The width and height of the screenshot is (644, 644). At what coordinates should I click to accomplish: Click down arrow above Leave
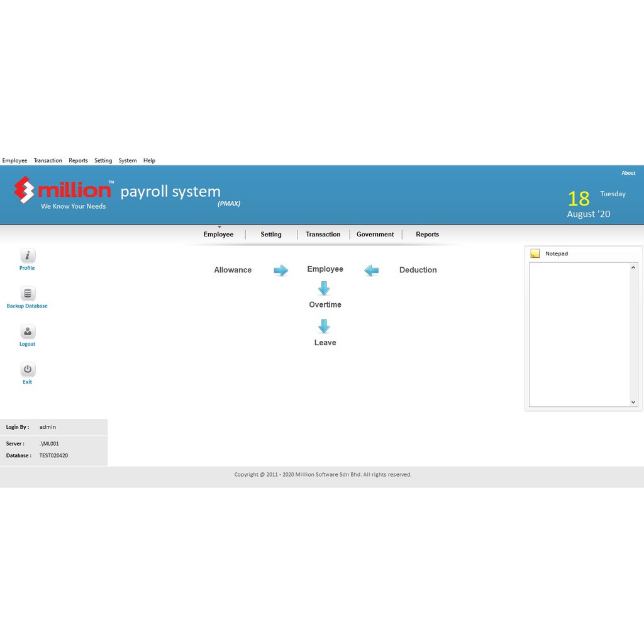coord(324,326)
